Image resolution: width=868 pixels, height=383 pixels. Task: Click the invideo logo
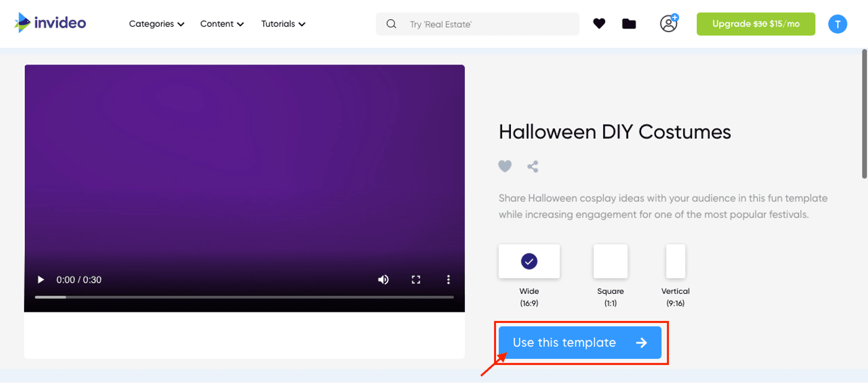click(x=50, y=23)
